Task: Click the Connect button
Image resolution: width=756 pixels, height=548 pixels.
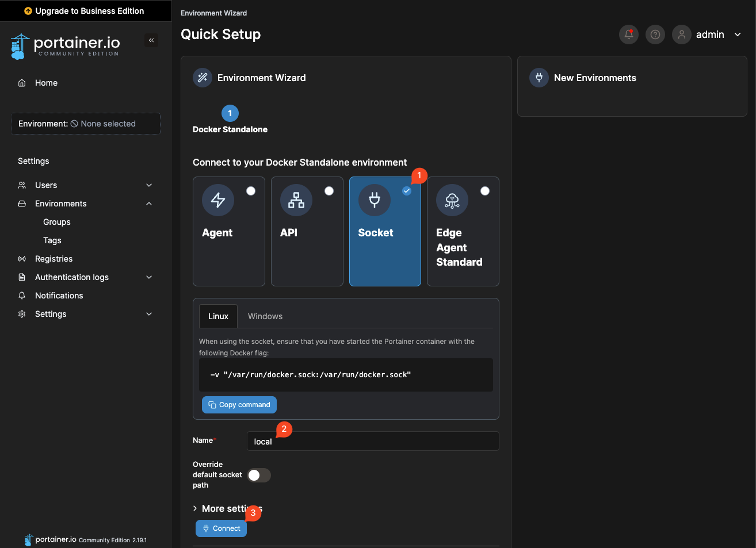Action: pyautogui.click(x=221, y=528)
